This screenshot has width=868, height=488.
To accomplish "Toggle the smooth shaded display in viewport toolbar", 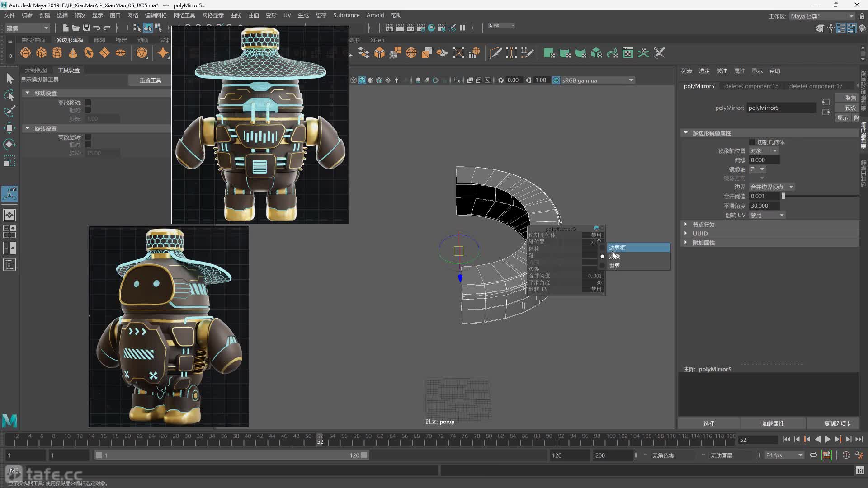I will click(x=362, y=80).
